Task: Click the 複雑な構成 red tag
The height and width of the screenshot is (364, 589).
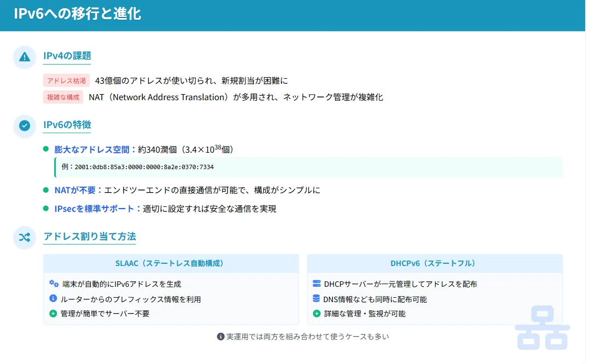Action: [x=63, y=97]
